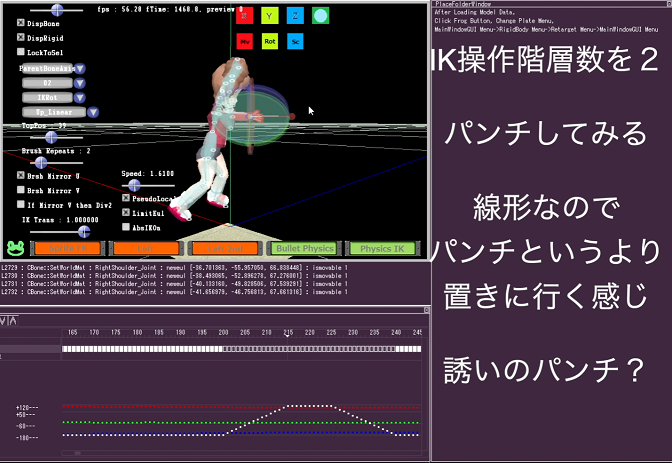Enable the LockToSel checkbox
Viewport: 672px width, 463px height.
point(22,50)
